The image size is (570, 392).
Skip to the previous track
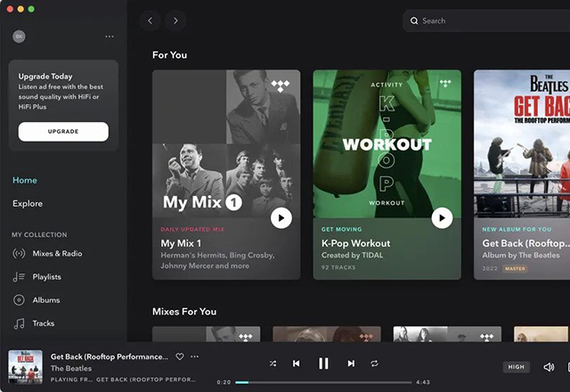click(297, 363)
